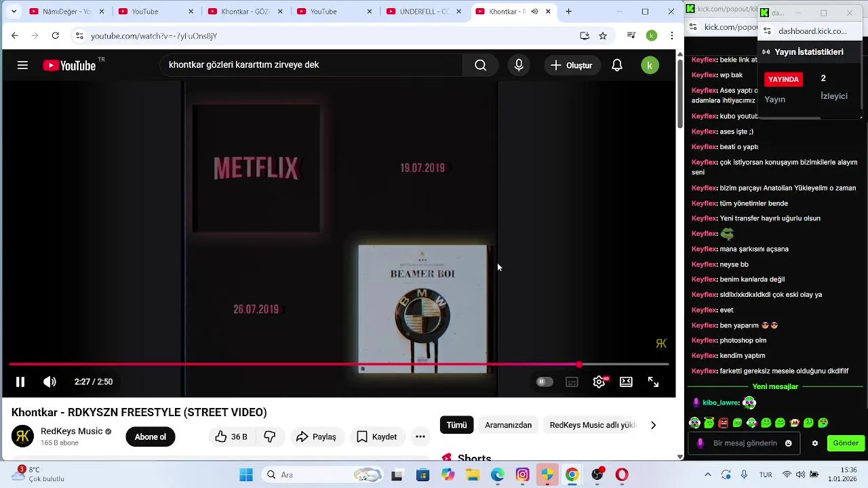Open Opera browser from taskbar
This screenshot has width=868, height=488.
pyautogui.click(x=622, y=474)
